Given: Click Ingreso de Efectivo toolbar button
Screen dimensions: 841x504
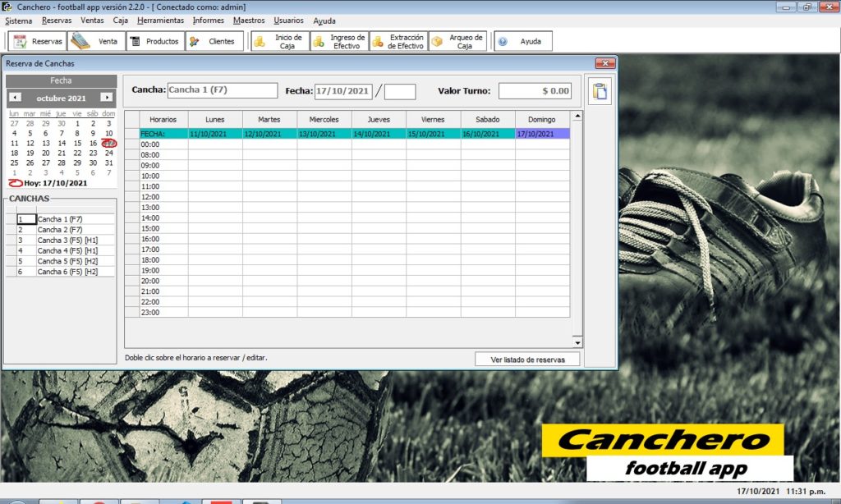Looking at the screenshot, I should click(339, 41).
